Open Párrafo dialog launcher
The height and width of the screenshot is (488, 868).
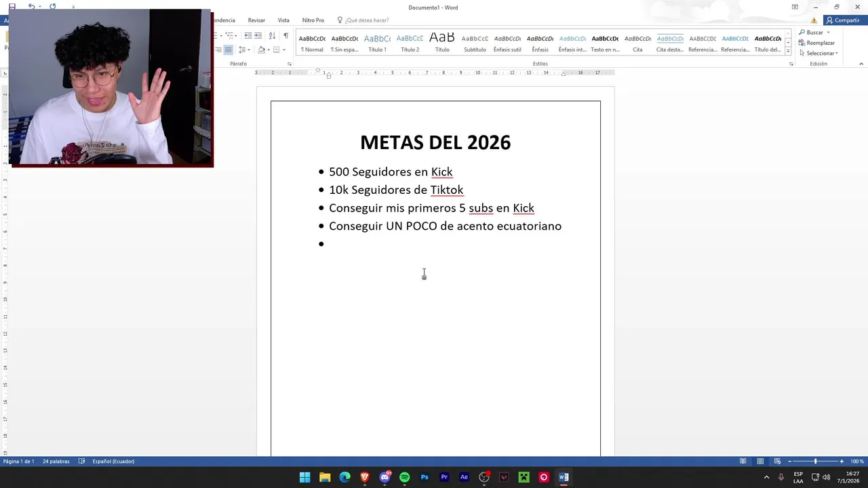coord(290,64)
